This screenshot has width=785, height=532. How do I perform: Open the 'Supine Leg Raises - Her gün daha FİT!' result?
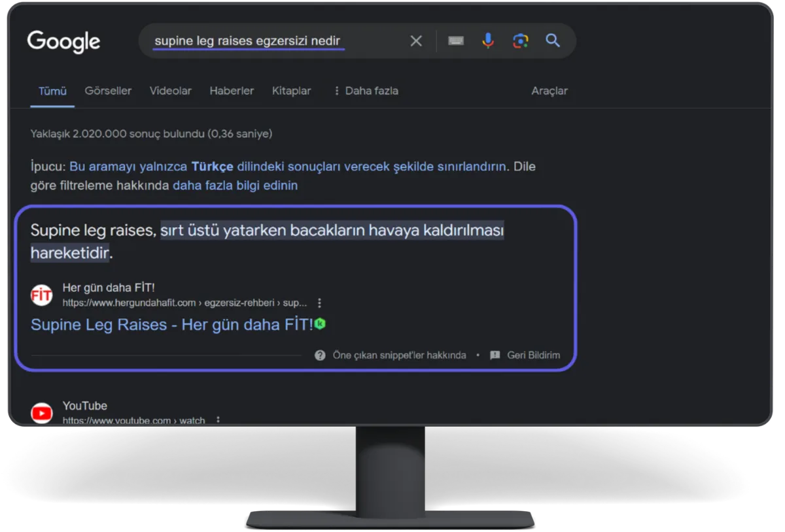[172, 325]
